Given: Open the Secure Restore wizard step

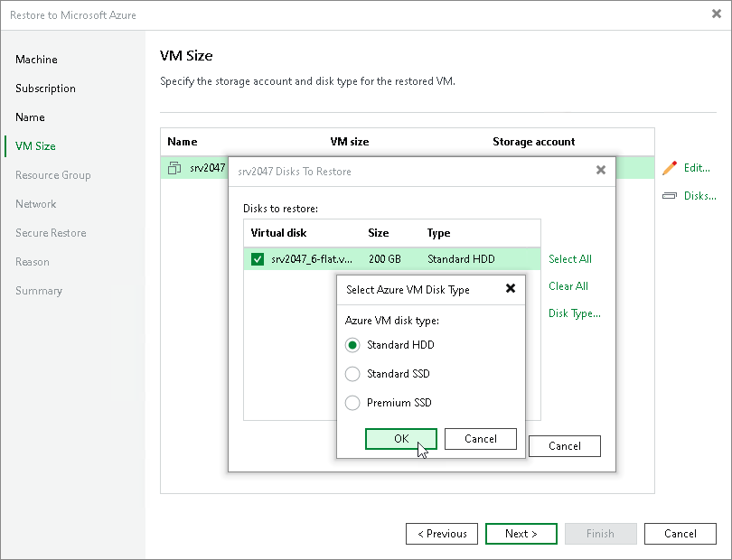Looking at the screenshot, I should click(x=51, y=233).
